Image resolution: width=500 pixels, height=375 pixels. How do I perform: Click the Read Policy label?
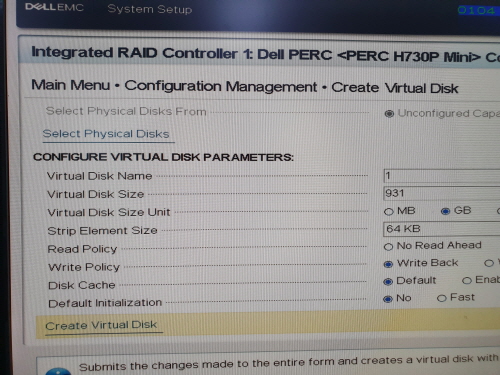coord(82,249)
